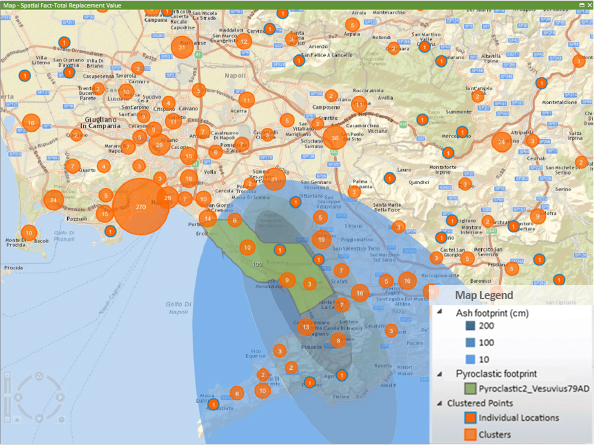This screenshot has height=445, width=594.
Task: Pan the map down with navigation arrow
Action: pyautogui.click(x=39, y=418)
